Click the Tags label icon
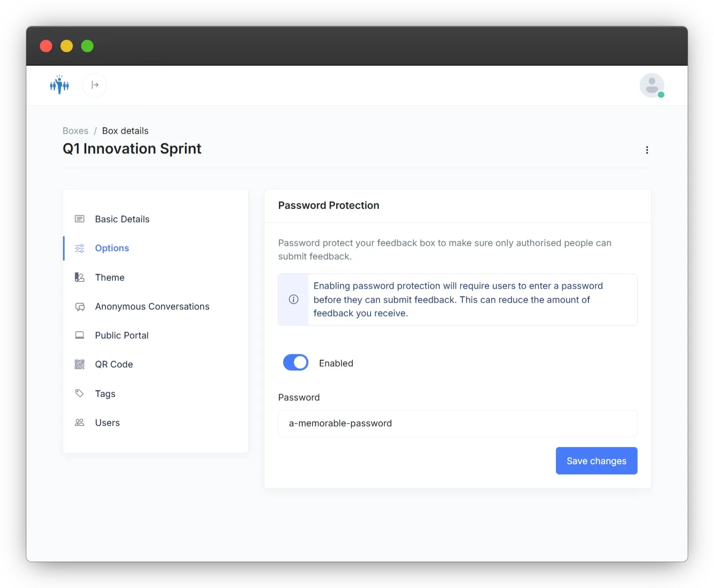 coord(80,394)
